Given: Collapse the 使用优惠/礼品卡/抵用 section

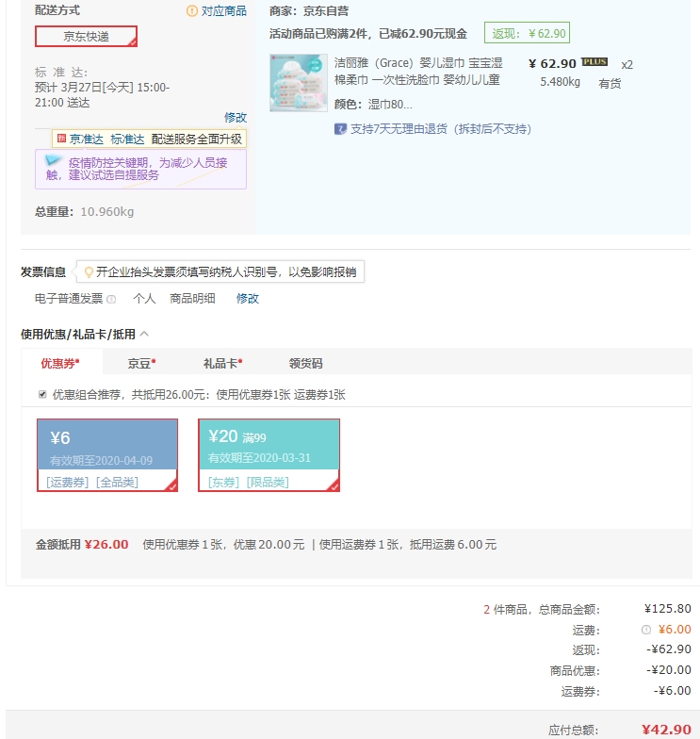Looking at the screenshot, I should 145,334.
